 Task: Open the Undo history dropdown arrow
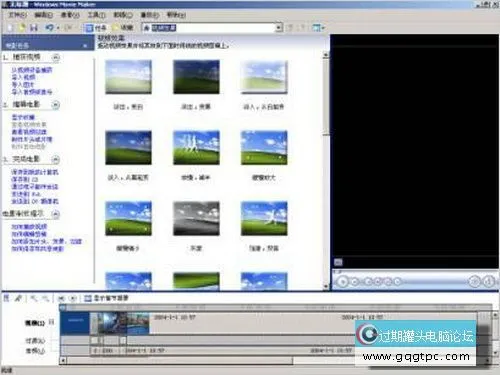58,28
